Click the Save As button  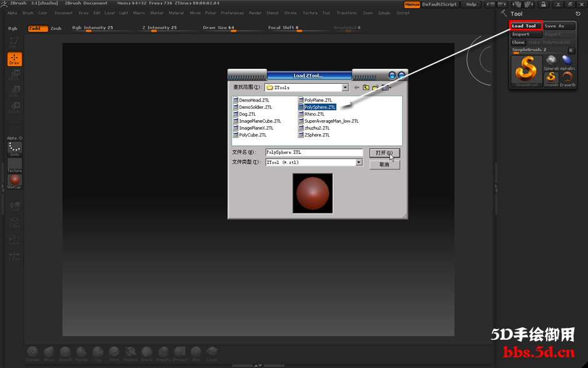[x=559, y=26]
